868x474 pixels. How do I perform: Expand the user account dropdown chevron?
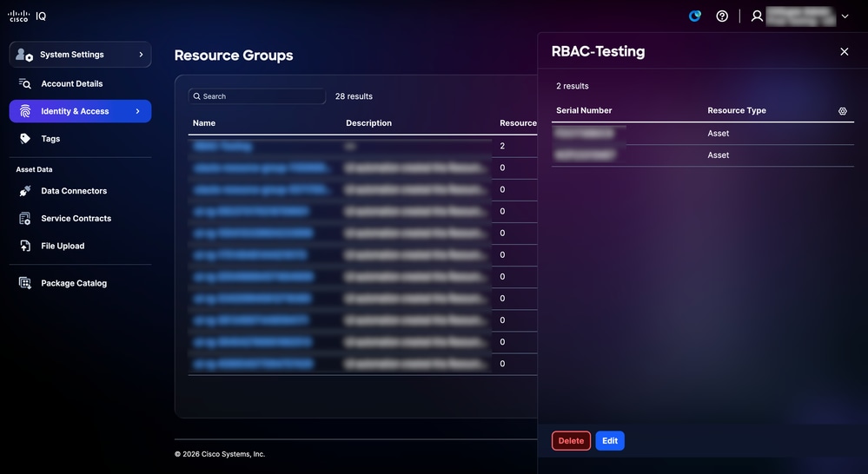click(x=845, y=16)
